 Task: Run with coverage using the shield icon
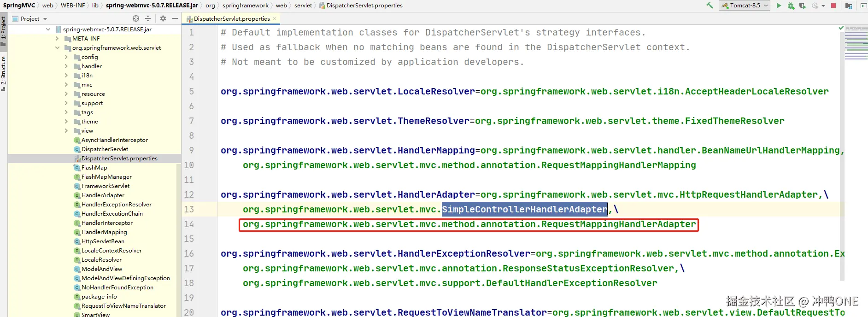pyautogui.click(x=803, y=6)
